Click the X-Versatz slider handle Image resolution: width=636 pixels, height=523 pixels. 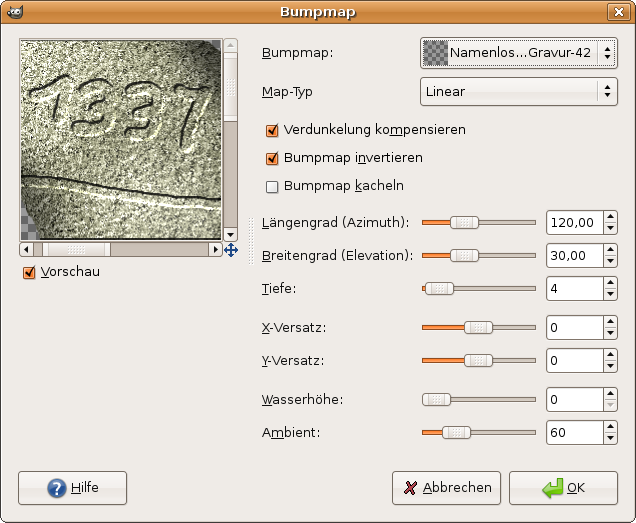tap(478, 327)
